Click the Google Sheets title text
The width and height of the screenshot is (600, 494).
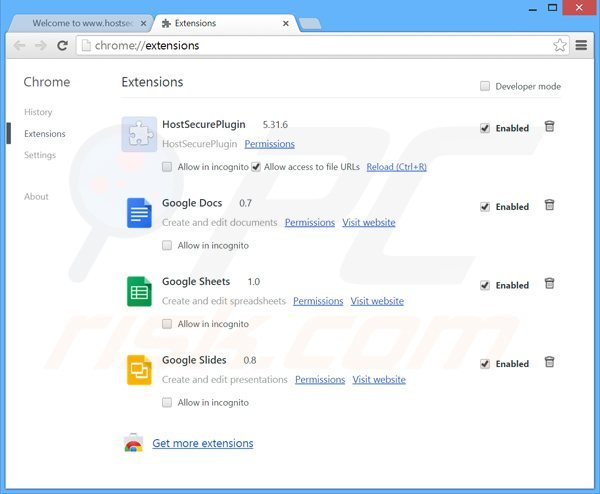[x=196, y=282]
